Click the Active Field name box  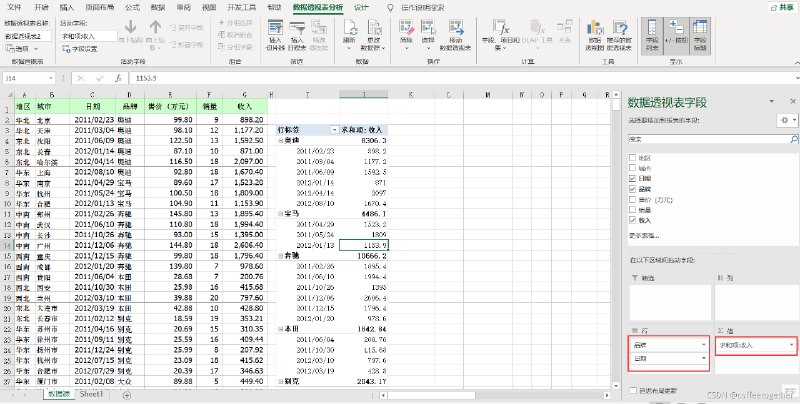[x=89, y=36]
